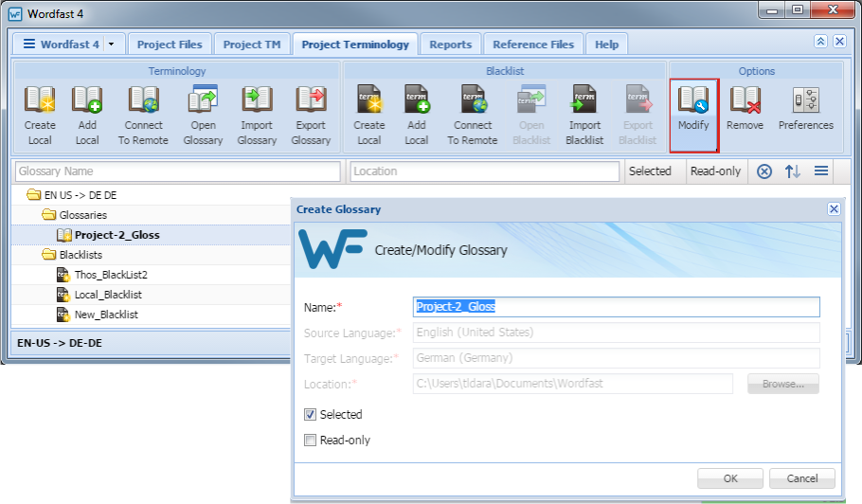The height and width of the screenshot is (504, 862).
Task: Open the Reports tab
Action: [x=451, y=45]
